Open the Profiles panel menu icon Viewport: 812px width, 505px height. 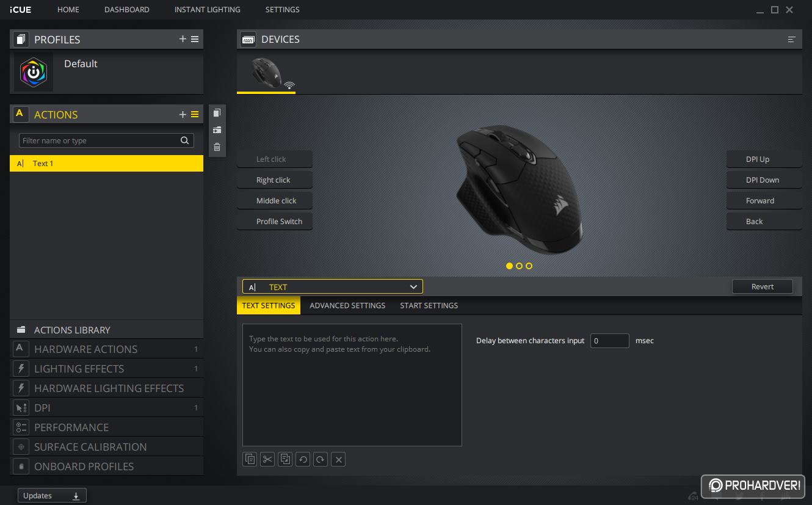tap(195, 39)
